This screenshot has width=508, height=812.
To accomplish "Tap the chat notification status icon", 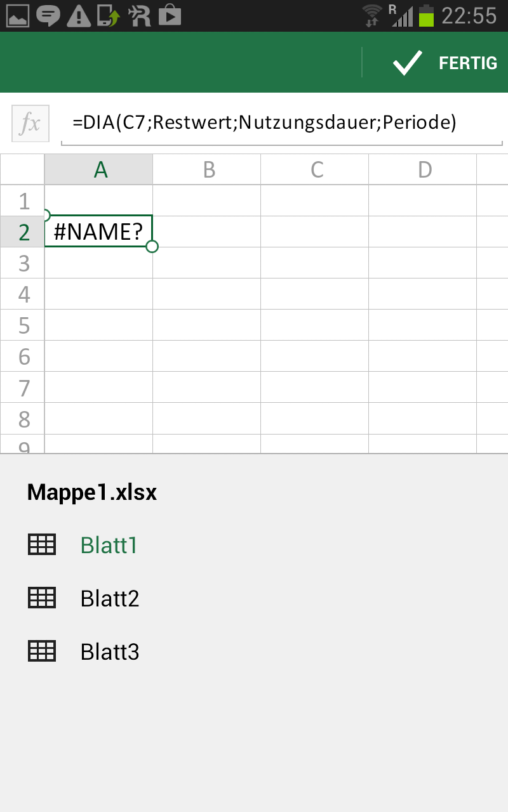I will (48, 15).
